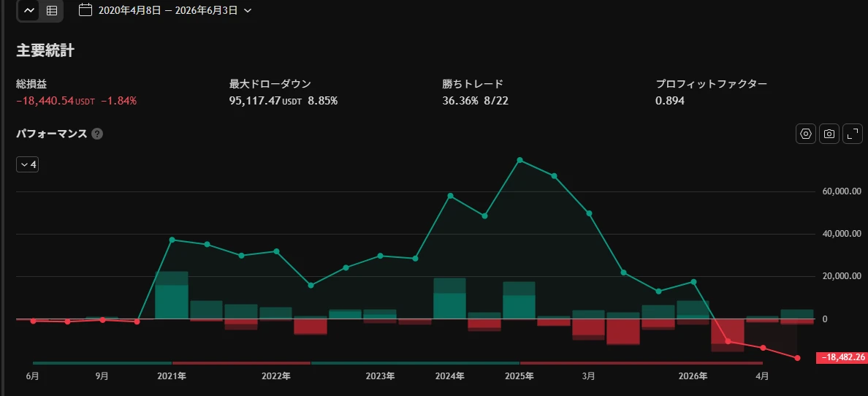Click the 2022年 time axis label

[276, 376]
